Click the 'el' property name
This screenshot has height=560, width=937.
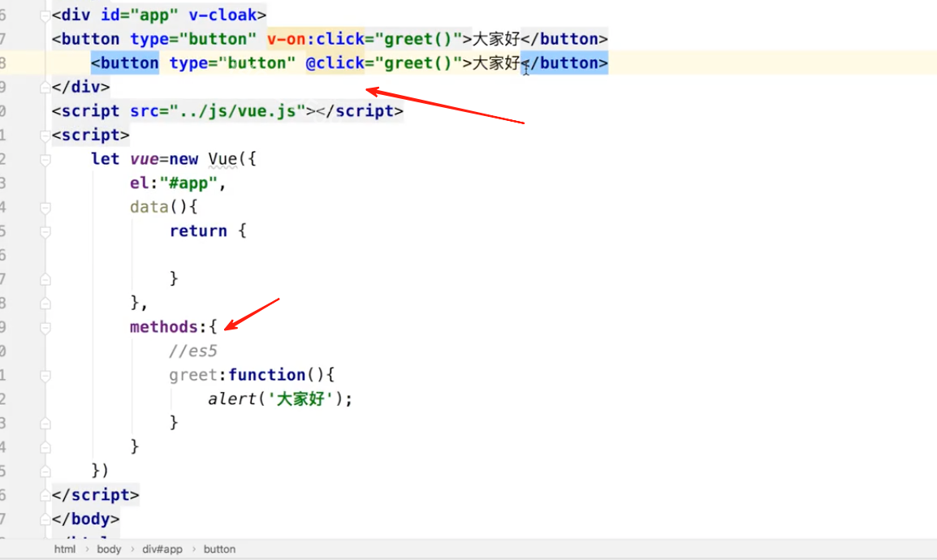click(x=139, y=183)
